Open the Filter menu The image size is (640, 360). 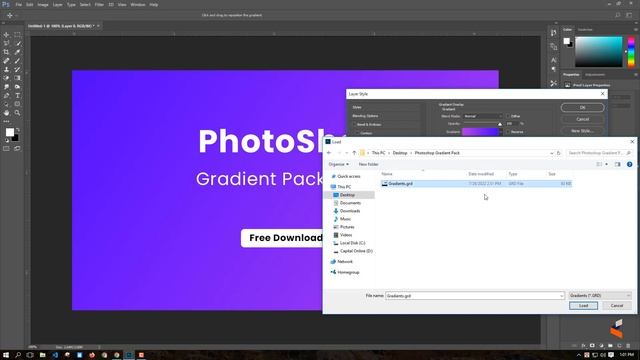(99, 4)
